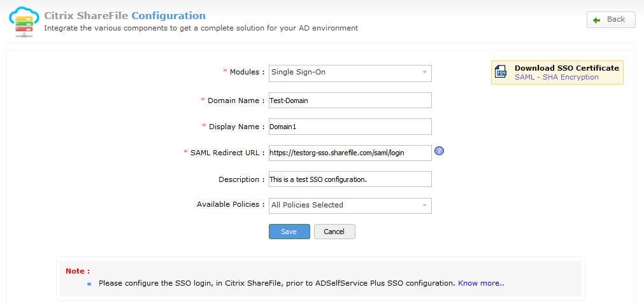Image resolution: width=644 pixels, height=306 pixels.
Task: Click into the Display Name field
Action: click(350, 127)
